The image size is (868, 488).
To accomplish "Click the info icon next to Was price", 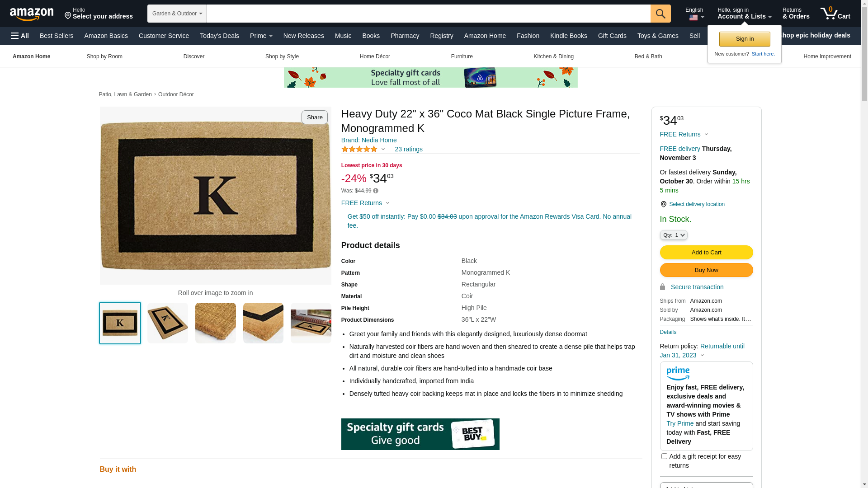I will tap(376, 191).
